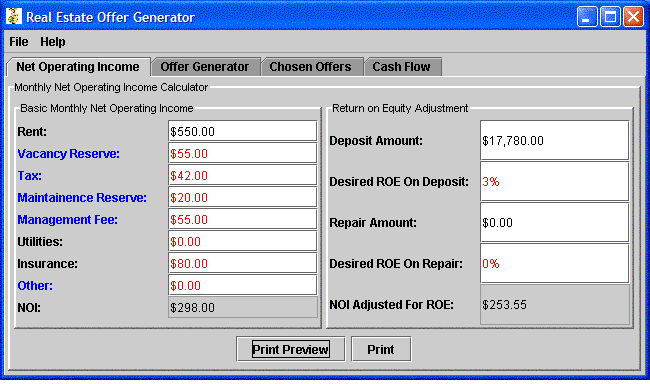Click the Management Fee amount field
Image resolution: width=650 pixels, height=384 pixels.
coord(243,219)
